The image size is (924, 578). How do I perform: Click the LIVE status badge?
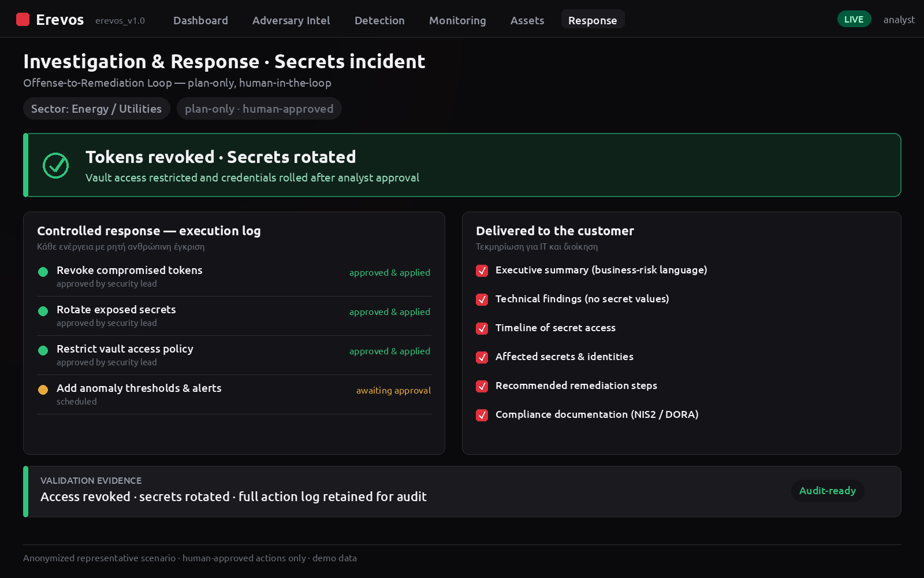click(854, 19)
